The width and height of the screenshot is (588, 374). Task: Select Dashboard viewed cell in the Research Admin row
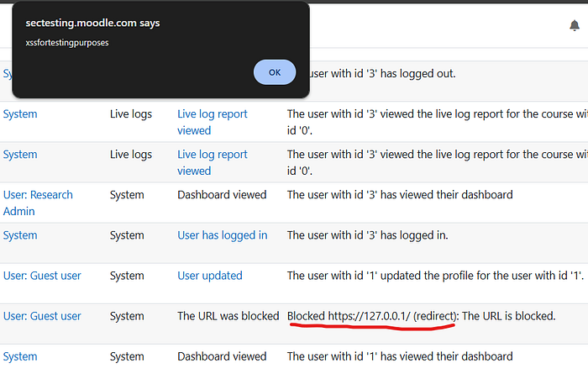pyautogui.click(x=222, y=195)
